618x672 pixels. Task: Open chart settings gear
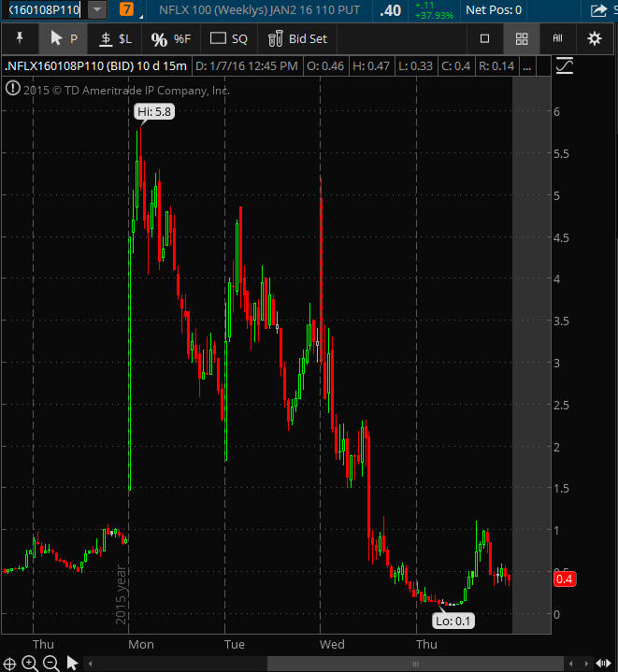coord(595,38)
